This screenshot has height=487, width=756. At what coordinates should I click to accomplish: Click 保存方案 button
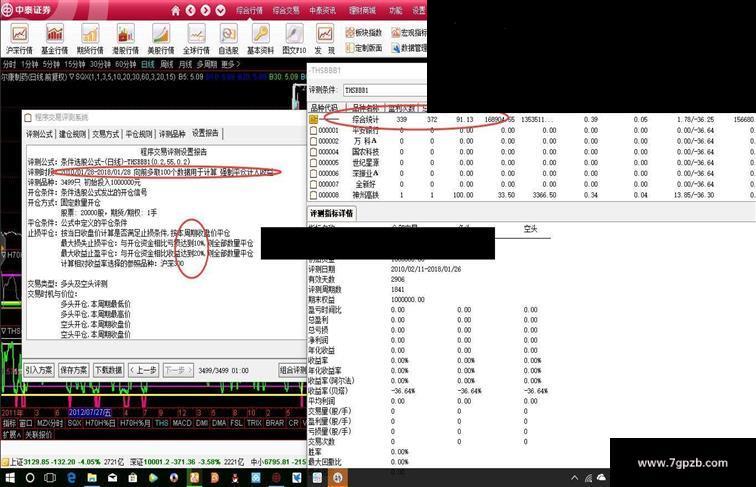(x=74, y=370)
